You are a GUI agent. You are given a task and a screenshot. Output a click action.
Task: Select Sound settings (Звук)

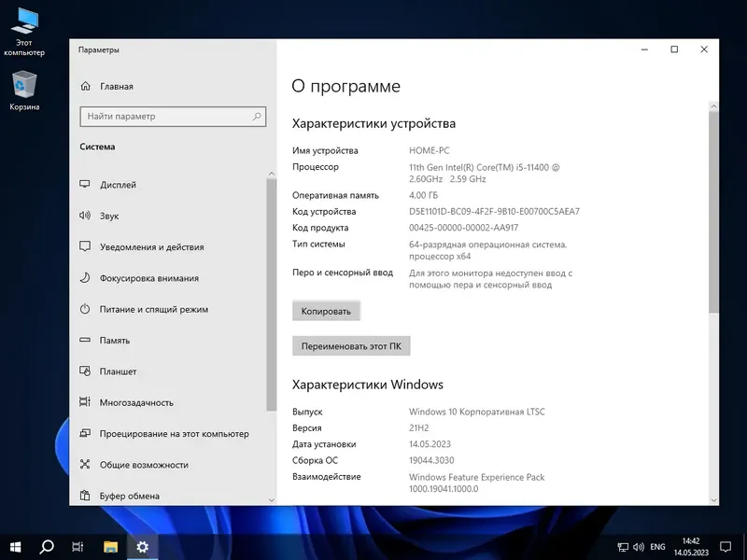point(112,216)
